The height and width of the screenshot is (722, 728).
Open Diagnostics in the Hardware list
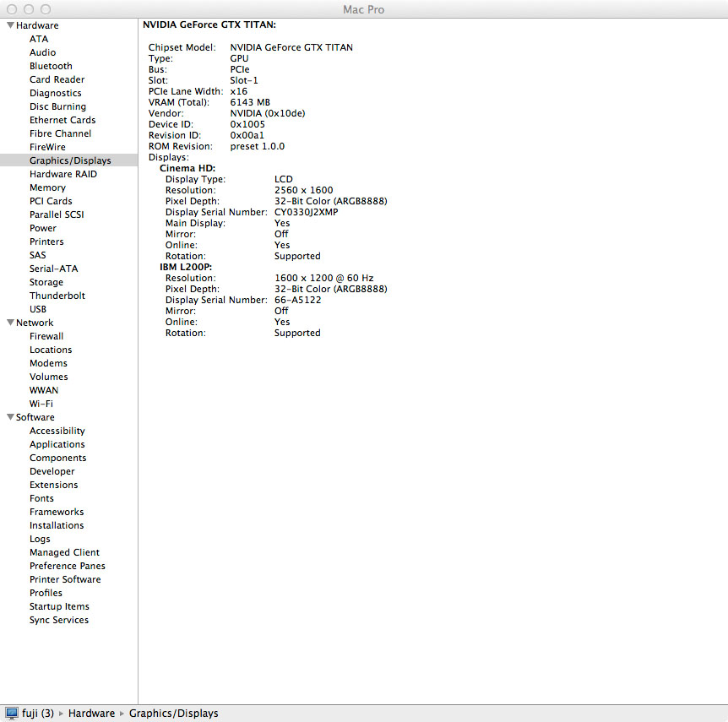[55, 93]
